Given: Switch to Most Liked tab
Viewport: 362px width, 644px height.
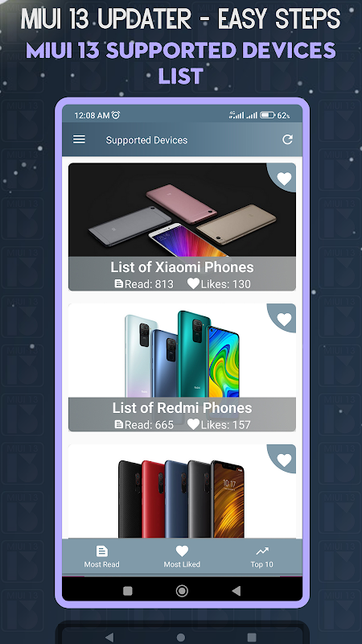Looking at the screenshot, I should coord(182,556).
